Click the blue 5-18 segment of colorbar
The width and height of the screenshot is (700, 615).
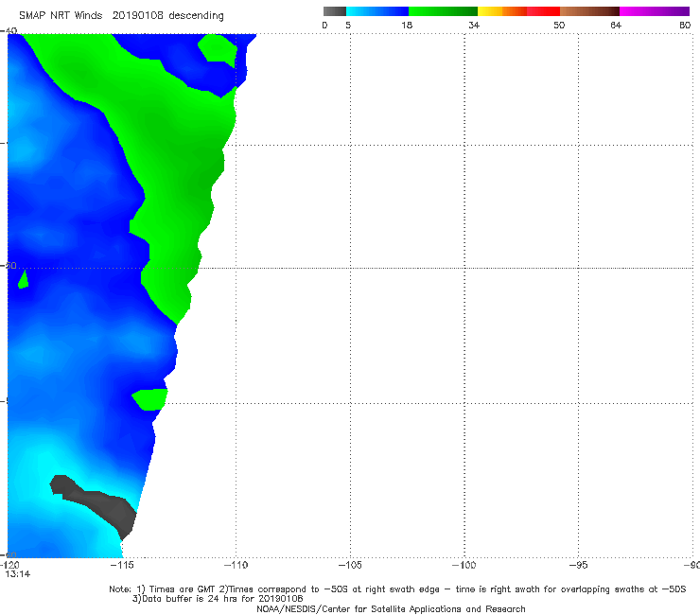pos(377,11)
